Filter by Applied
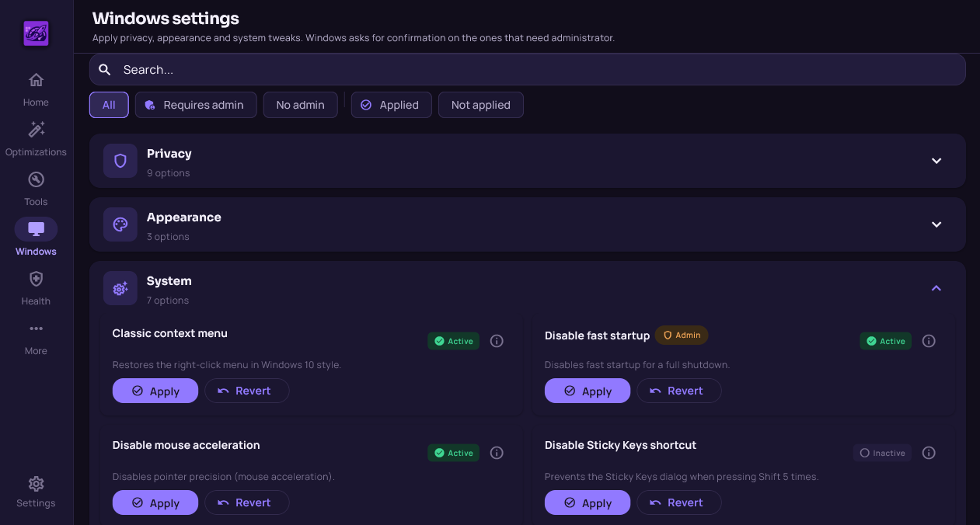 pyautogui.click(x=391, y=105)
